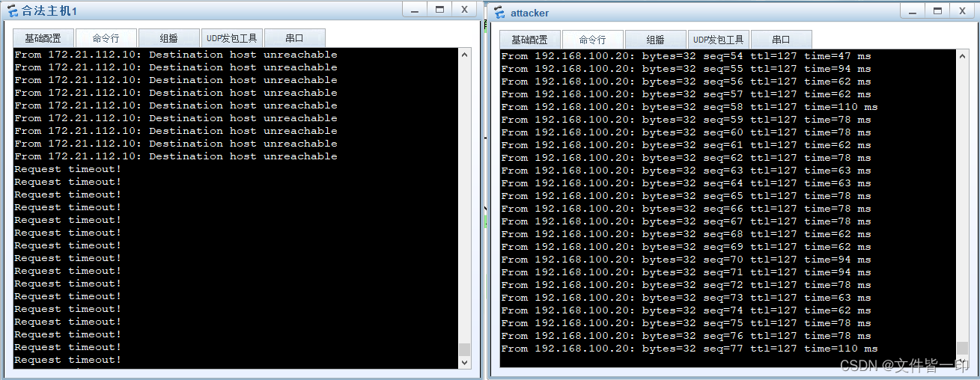Viewport: 980px width, 380px height.
Task: Click the attacker window title text
Action: coord(529,13)
